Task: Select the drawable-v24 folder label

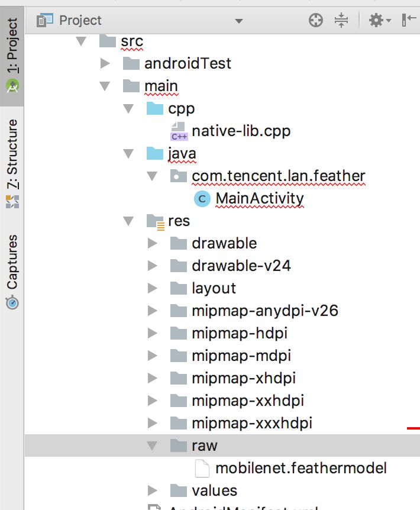Action: click(x=241, y=266)
